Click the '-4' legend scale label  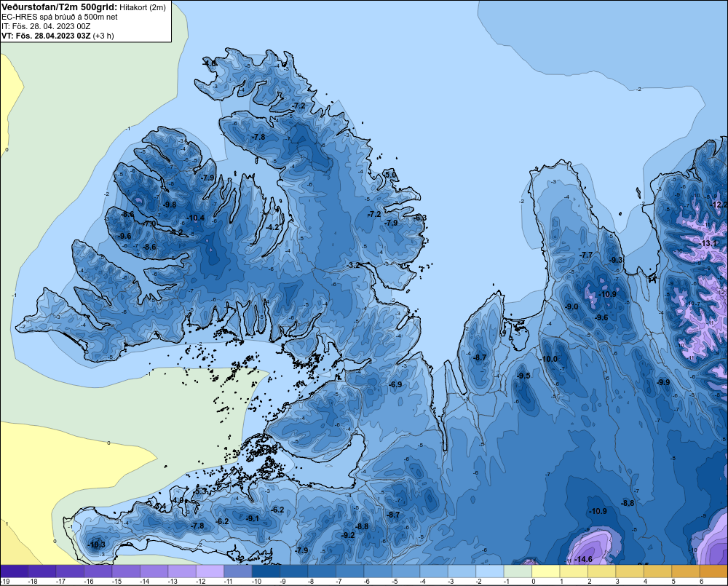[423, 582]
